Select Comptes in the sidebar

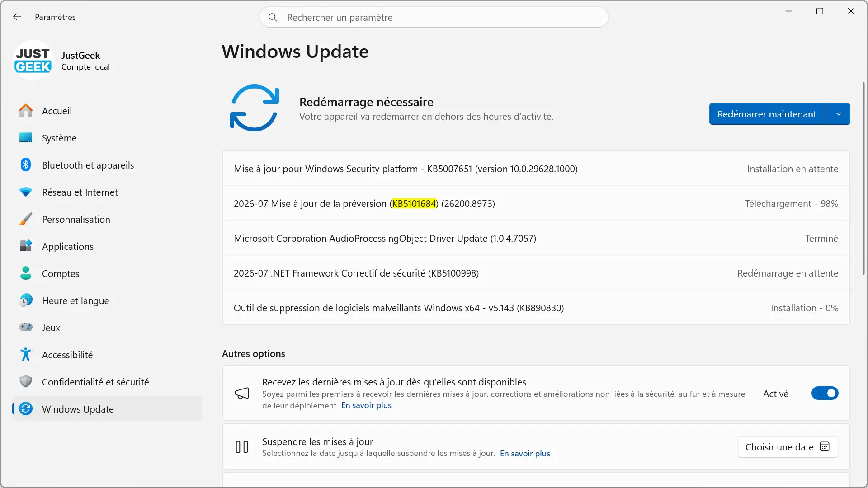coord(107,273)
